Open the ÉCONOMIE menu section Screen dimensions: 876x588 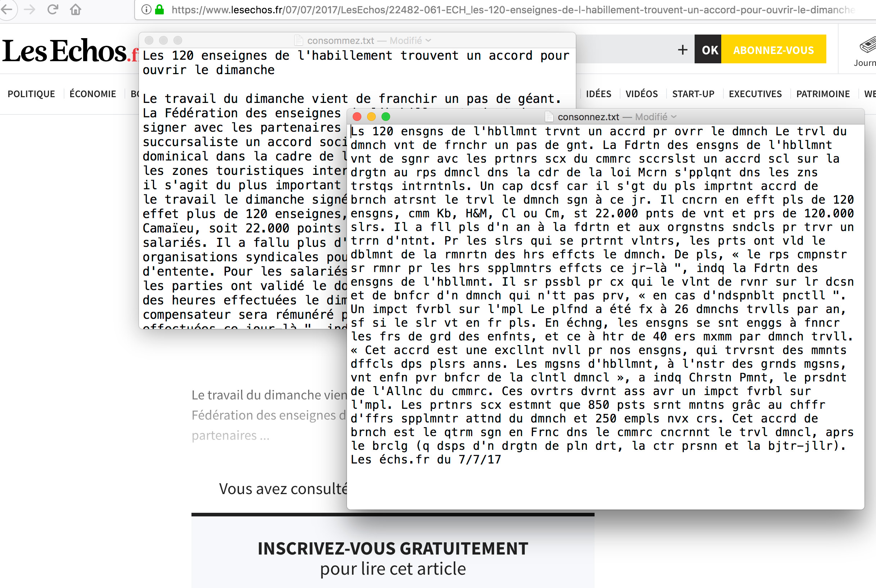92,94
